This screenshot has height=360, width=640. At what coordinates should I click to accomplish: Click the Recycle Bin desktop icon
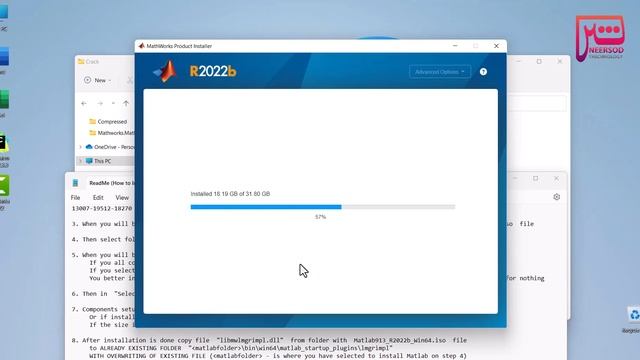[x=634, y=315]
